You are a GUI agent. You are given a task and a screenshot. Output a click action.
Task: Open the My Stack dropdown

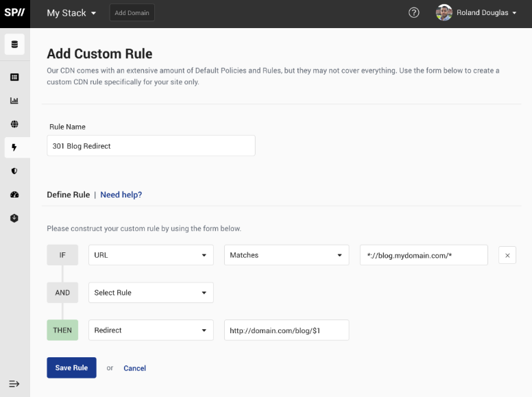pyautogui.click(x=71, y=13)
